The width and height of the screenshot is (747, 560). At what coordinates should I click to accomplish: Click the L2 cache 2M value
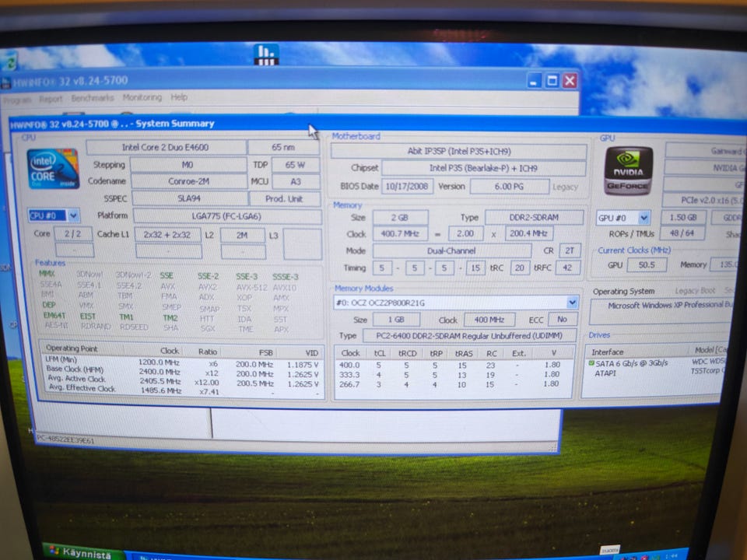pyautogui.click(x=242, y=235)
